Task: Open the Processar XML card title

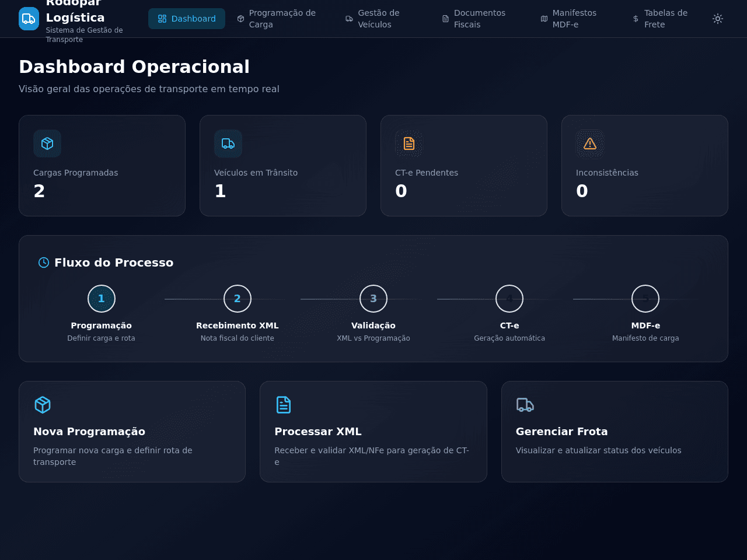Action: tap(318, 432)
